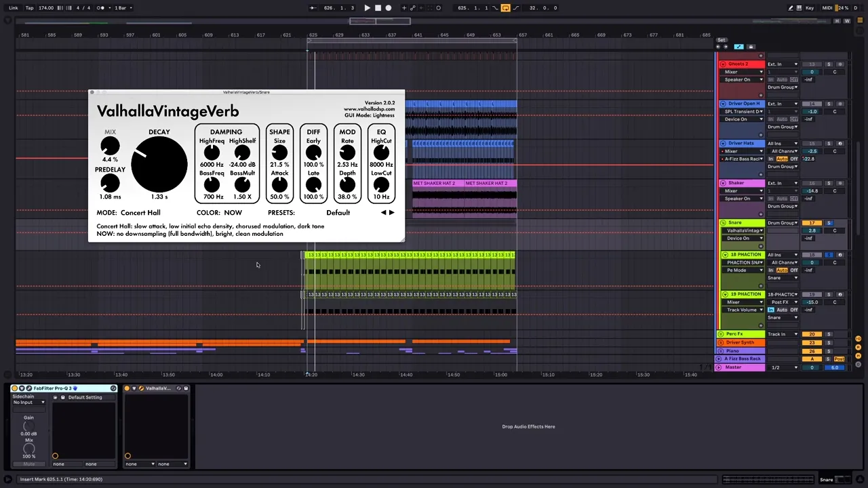The image size is (868, 488).
Task: Fold the Ghosts 2 track
Action: [724, 64]
